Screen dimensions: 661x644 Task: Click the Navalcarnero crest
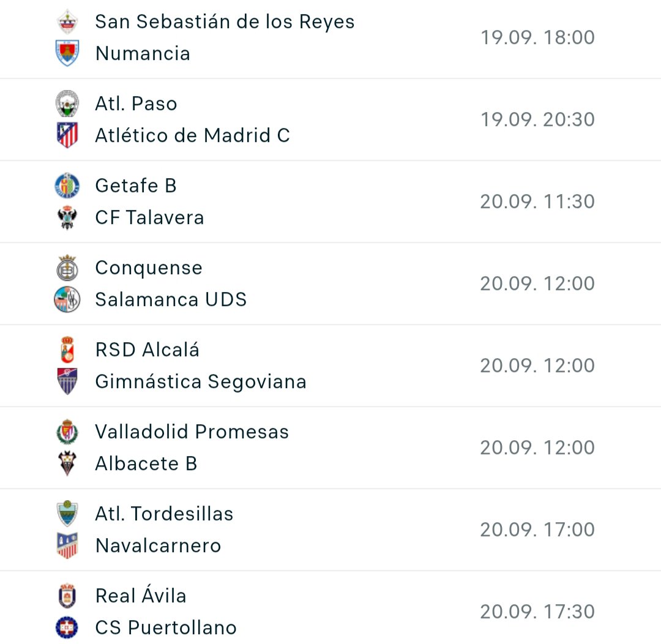(67, 545)
